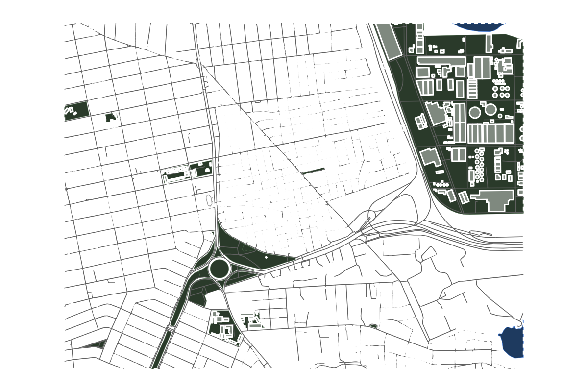Click the blue water body at the top edge
The width and height of the screenshot is (588, 392).
(478, 26)
